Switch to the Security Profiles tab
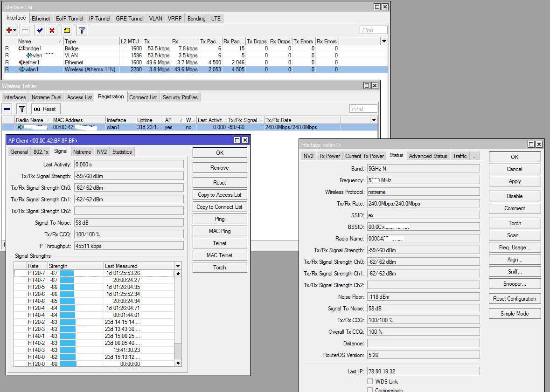The width and height of the screenshot is (550, 392). 180,97
